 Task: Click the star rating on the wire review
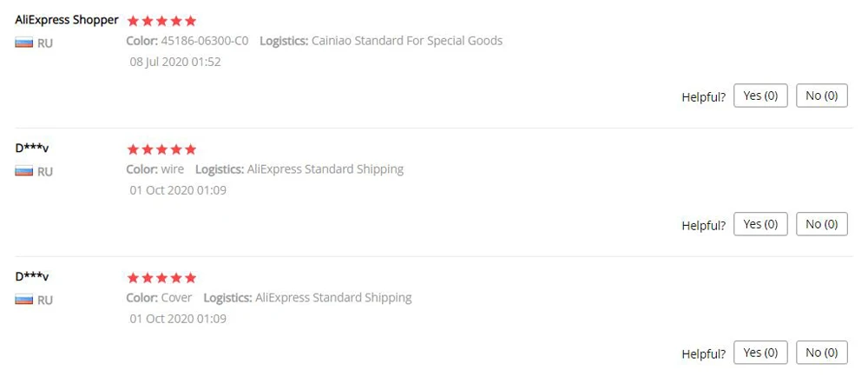click(x=161, y=149)
